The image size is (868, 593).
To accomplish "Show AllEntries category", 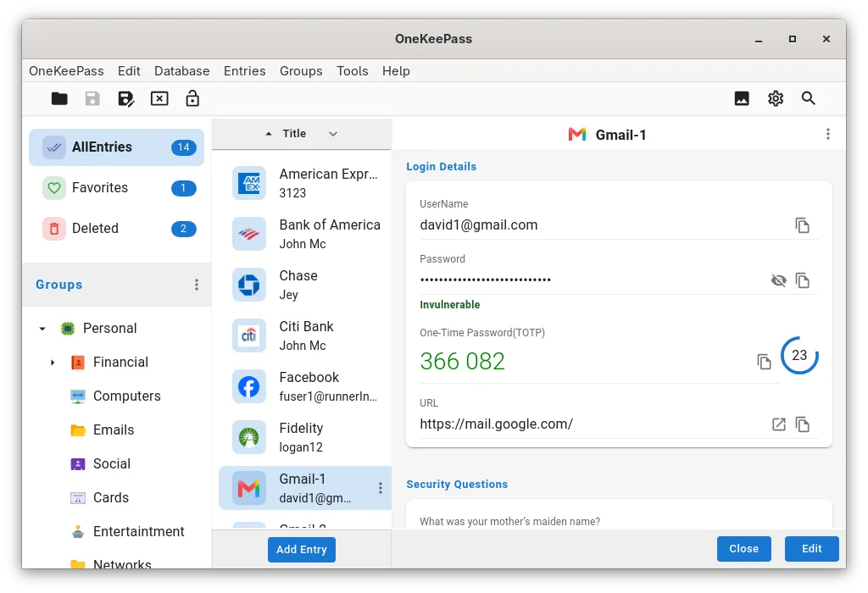I will pyautogui.click(x=116, y=147).
